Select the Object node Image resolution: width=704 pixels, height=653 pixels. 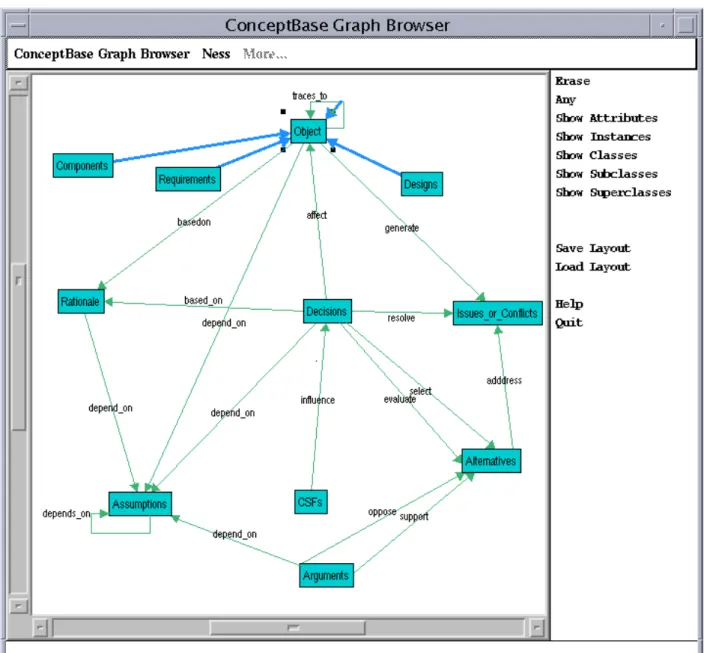(x=308, y=132)
